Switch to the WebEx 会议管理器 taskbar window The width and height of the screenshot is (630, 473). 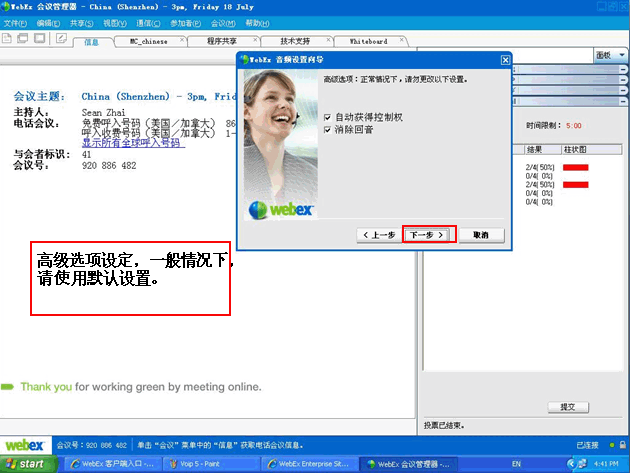(409, 464)
